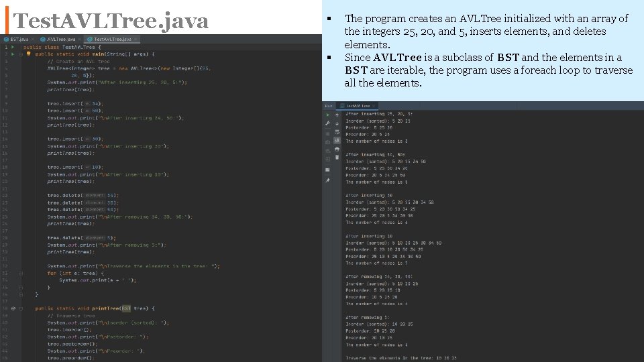Viewport: 644px width, 362px height.
Task: Click the 'tree.postorder();' code line
Action: 72,344
